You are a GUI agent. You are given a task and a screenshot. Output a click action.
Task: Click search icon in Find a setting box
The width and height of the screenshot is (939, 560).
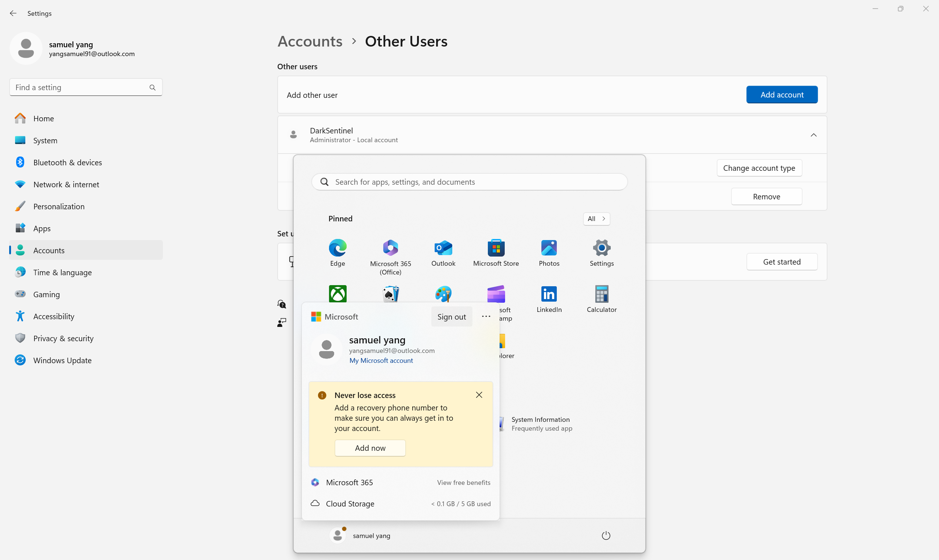(x=152, y=88)
